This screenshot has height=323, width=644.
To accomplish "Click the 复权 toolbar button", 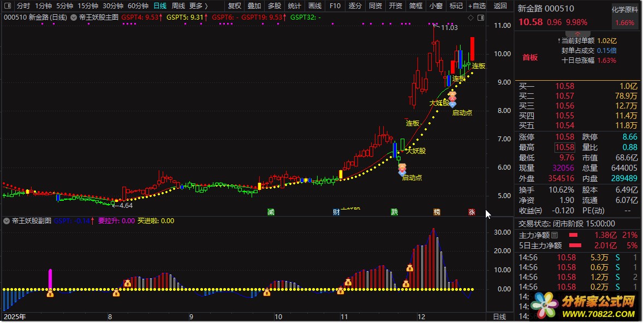I will [x=235, y=6].
